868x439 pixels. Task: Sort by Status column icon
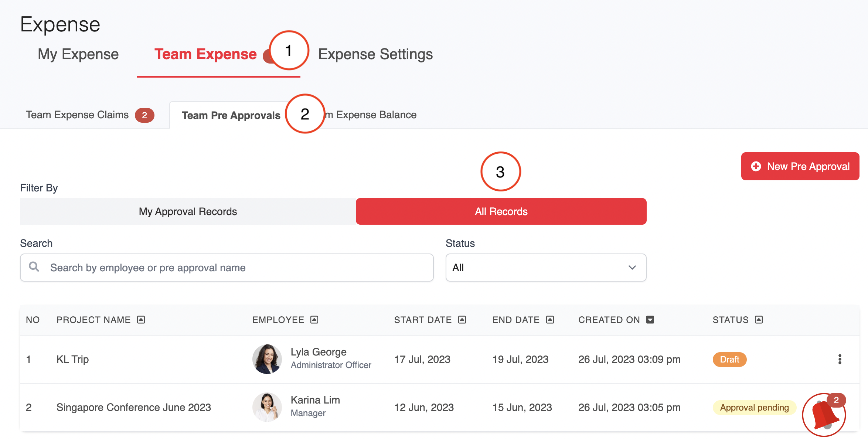(x=759, y=320)
